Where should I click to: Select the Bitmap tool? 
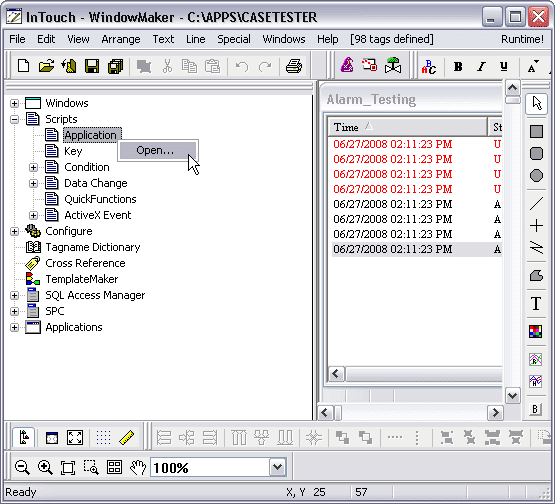point(536,332)
